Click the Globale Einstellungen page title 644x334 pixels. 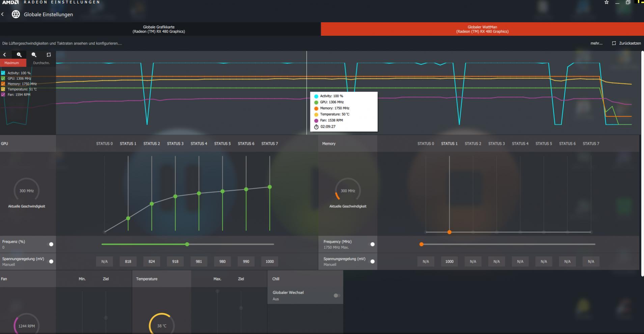(x=48, y=15)
